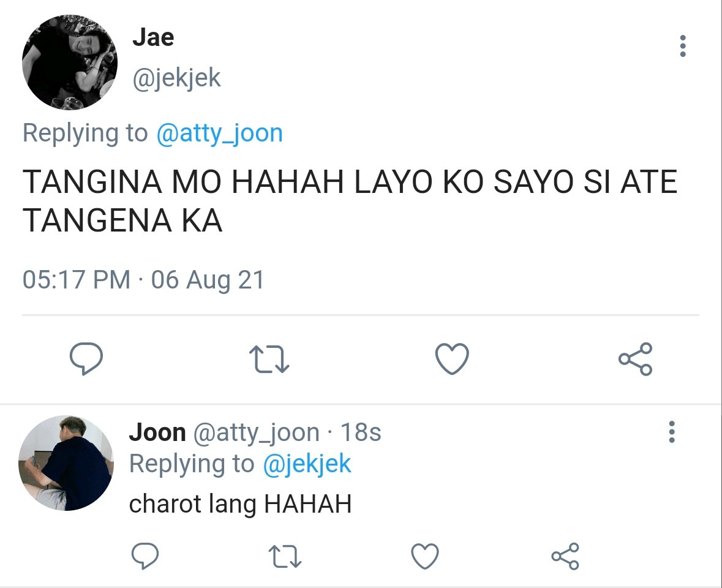Share Joon's reply tweet
Viewport: 722px width, 588px height.
pyautogui.click(x=565, y=556)
